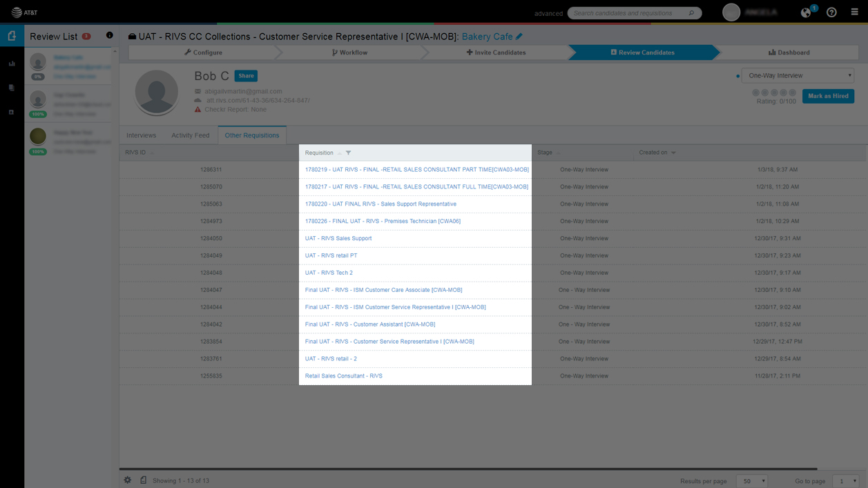Viewport: 868px width, 488px height.
Task: Click the advanced search link
Action: click(549, 13)
